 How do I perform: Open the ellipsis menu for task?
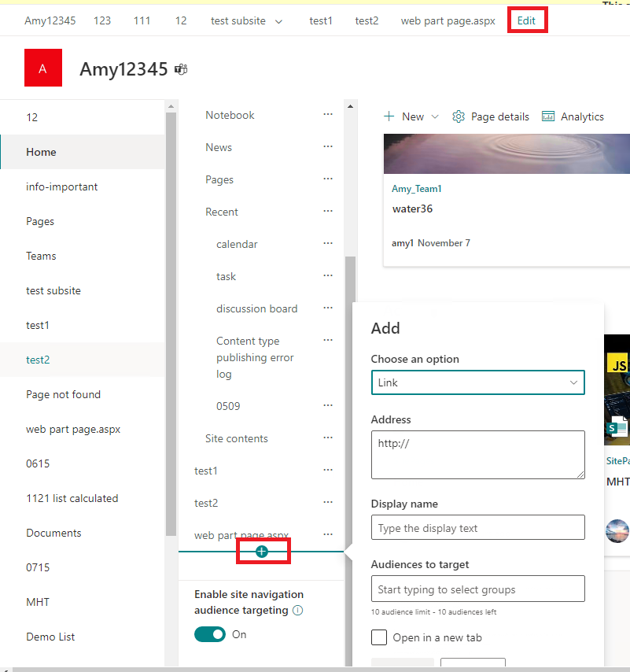pos(328,275)
